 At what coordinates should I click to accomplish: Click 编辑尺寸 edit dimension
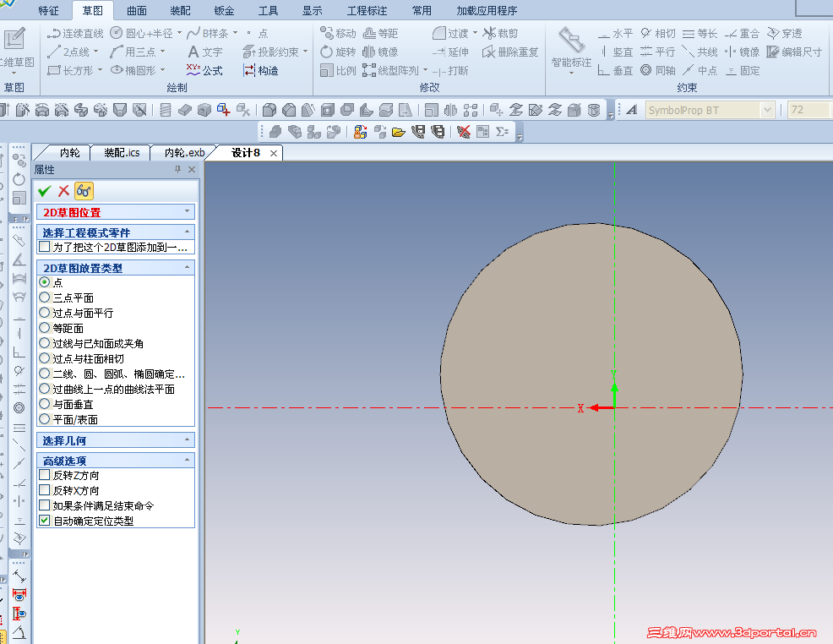794,52
